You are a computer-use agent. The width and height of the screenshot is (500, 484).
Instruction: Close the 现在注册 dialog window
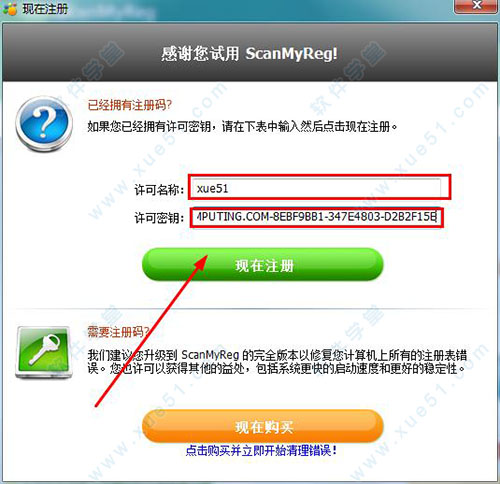click(476, 6)
